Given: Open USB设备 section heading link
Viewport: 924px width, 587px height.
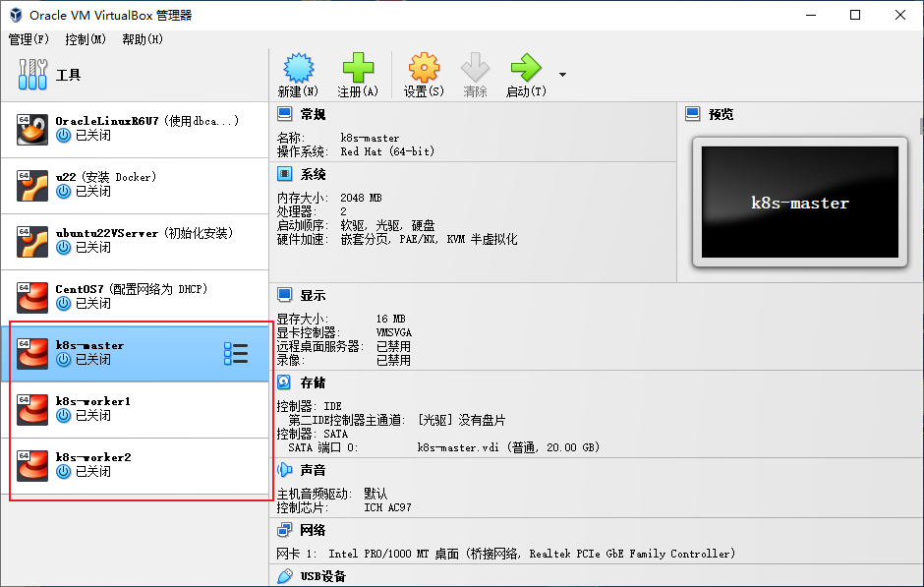Looking at the screenshot, I should point(323,576).
